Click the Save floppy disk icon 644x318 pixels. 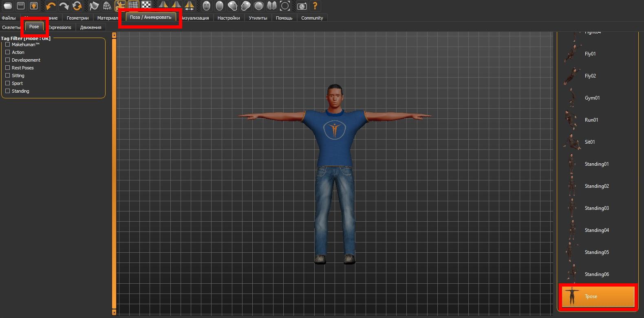point(21,6)
